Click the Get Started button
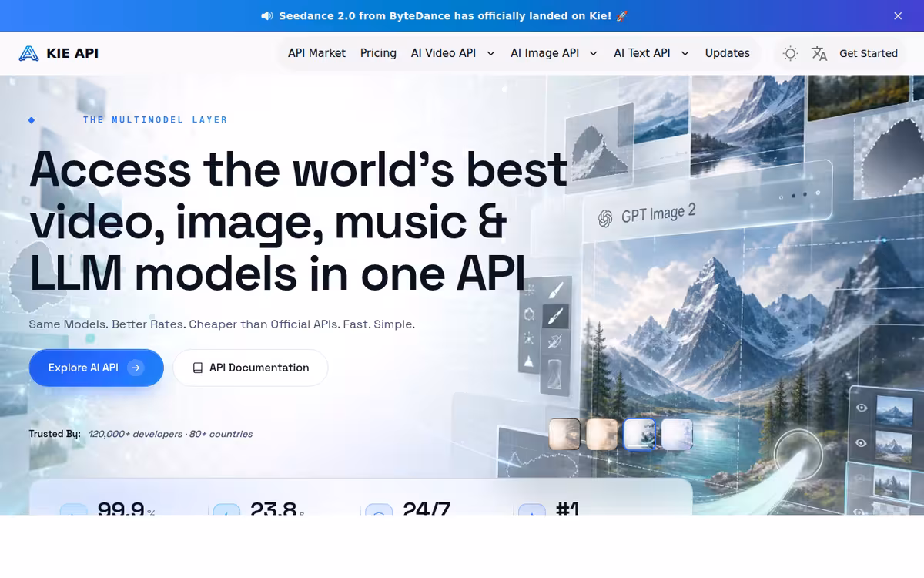Screen dimensions: 924x578 point(869,53)
